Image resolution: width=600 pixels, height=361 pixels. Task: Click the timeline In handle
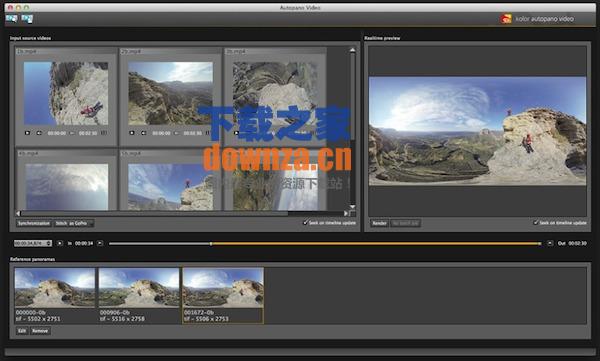pos(211,243)
